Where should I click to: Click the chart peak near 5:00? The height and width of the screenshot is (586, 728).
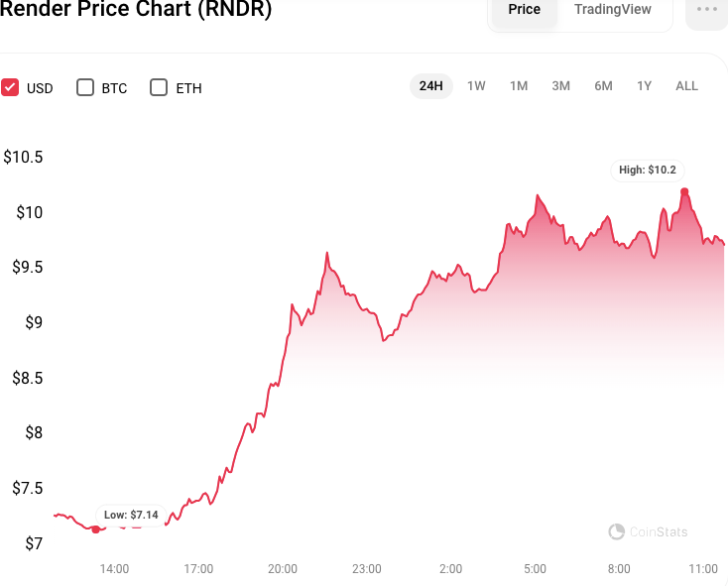pyautogui.click(x=537, y=196)
